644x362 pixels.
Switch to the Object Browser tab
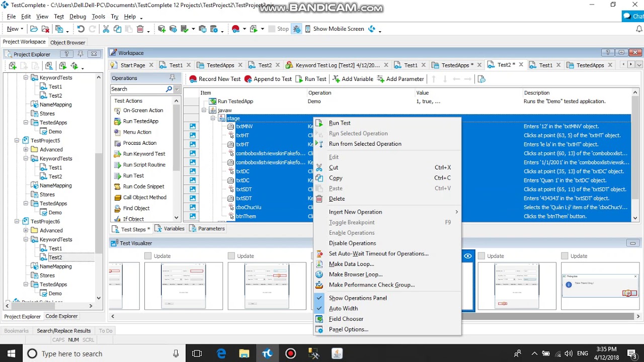(x=67, y=43)
